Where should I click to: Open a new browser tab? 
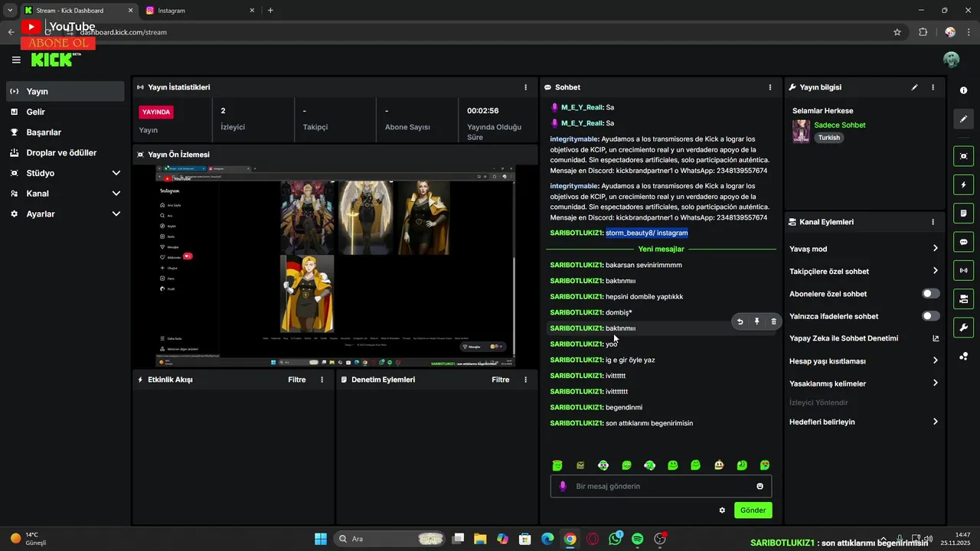[270, 11]
